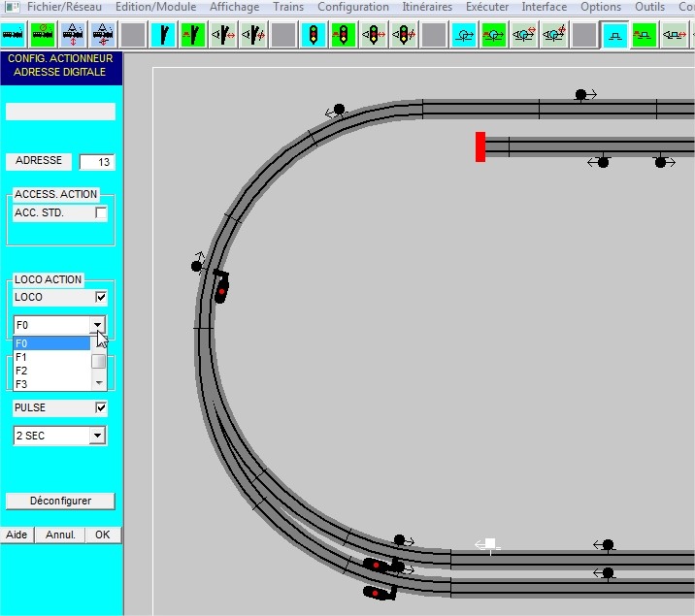Uncheck the LOCO checkbox
The height and width of the screenshot is (616, 695).
click(101, 297)
